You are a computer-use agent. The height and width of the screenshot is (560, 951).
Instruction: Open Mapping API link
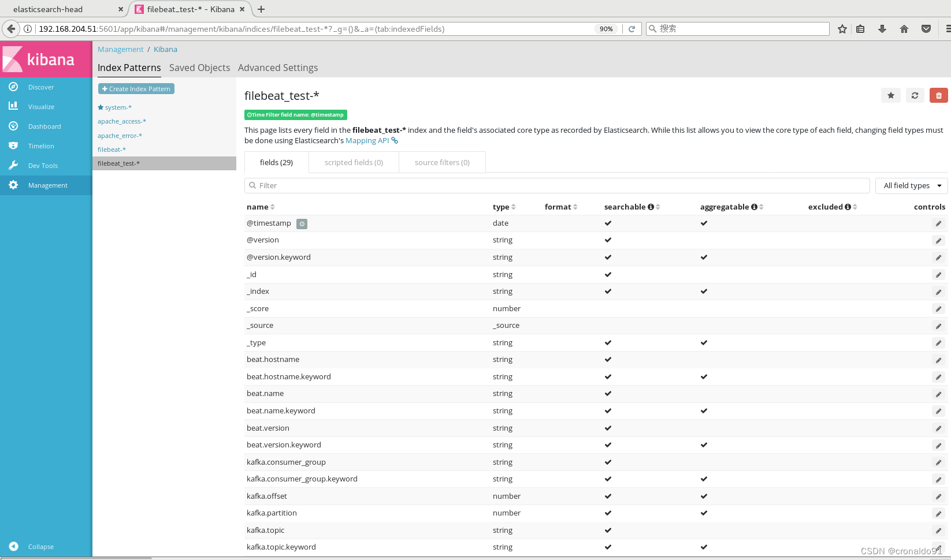372,140
